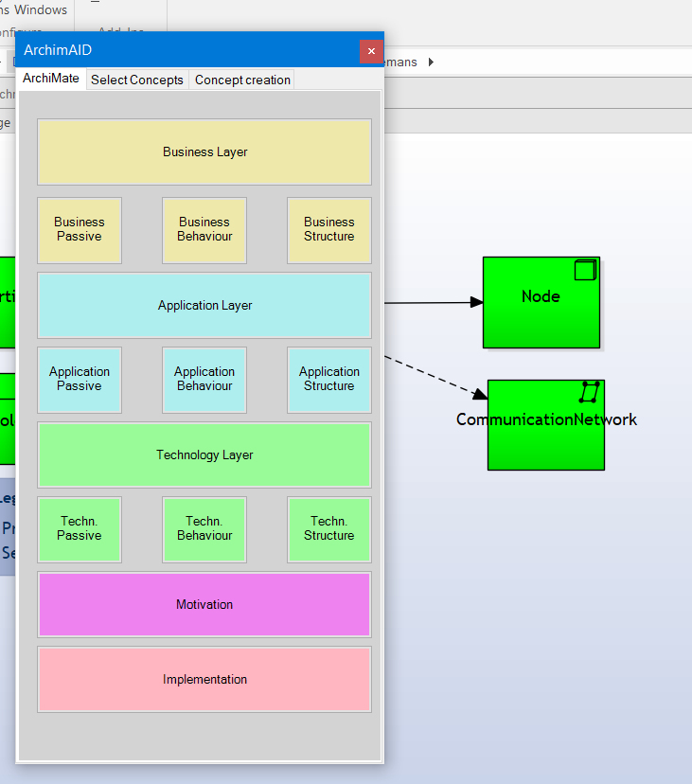Open the Application Structure category
Screen dimensions: 692x784
point(329,380)
